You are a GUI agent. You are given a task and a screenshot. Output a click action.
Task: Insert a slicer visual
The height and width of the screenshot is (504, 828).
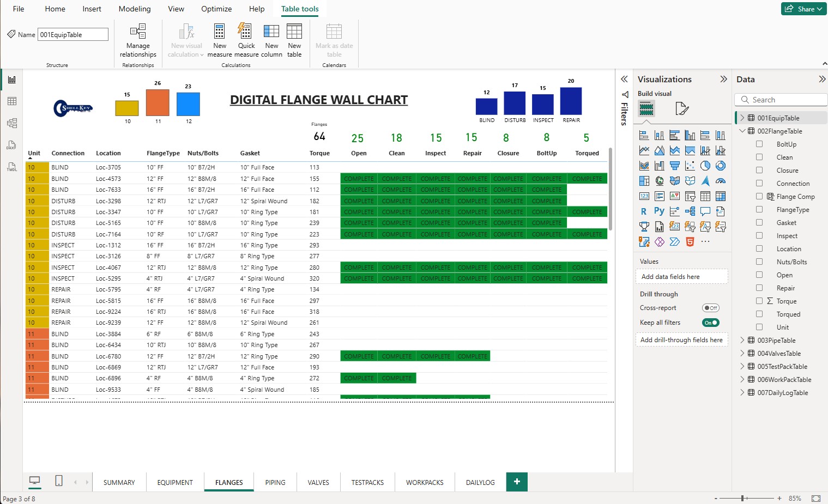(690, 196)
